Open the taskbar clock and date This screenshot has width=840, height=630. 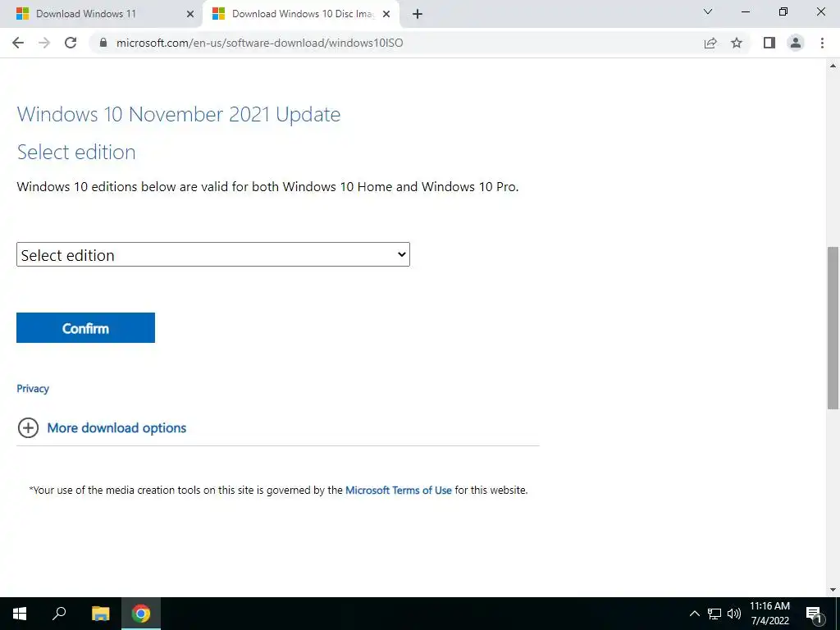pyautogui.click(x=769, y=614)
